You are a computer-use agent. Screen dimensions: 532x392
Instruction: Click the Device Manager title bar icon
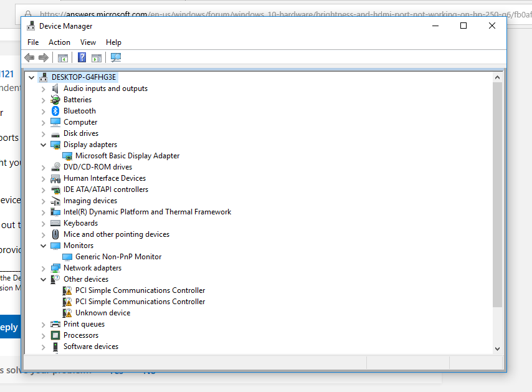pyautogui.click(x=31, y=26)
